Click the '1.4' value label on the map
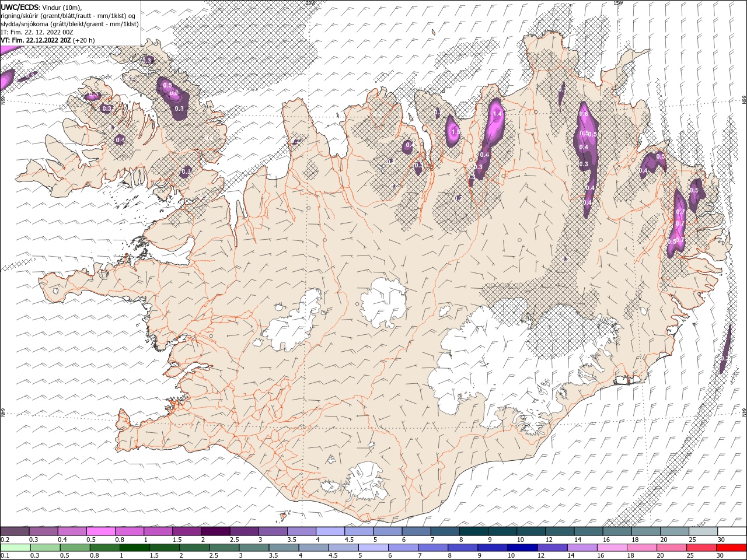Screen dimensions: 747x560 497,114
